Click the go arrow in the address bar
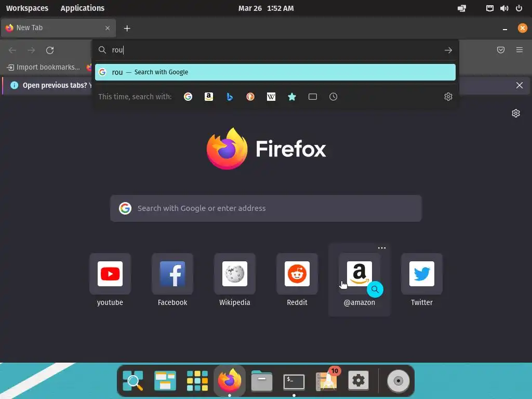This screenshot has width=532, height=399. [x=448, y=50]
